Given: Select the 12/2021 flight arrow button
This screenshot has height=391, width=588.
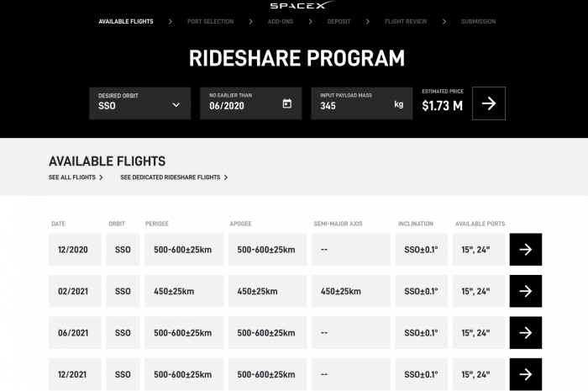Looking at the screenshot, I should pos(525,373).
